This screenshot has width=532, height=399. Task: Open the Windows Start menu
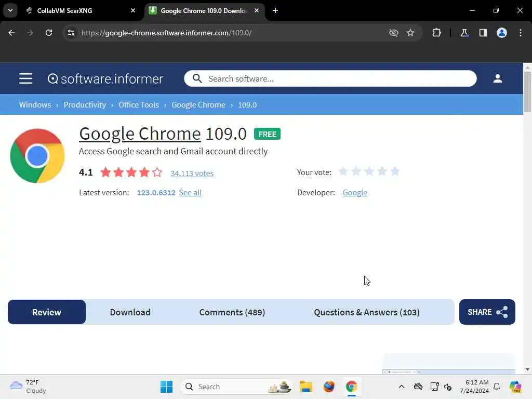tap(166, 387)
